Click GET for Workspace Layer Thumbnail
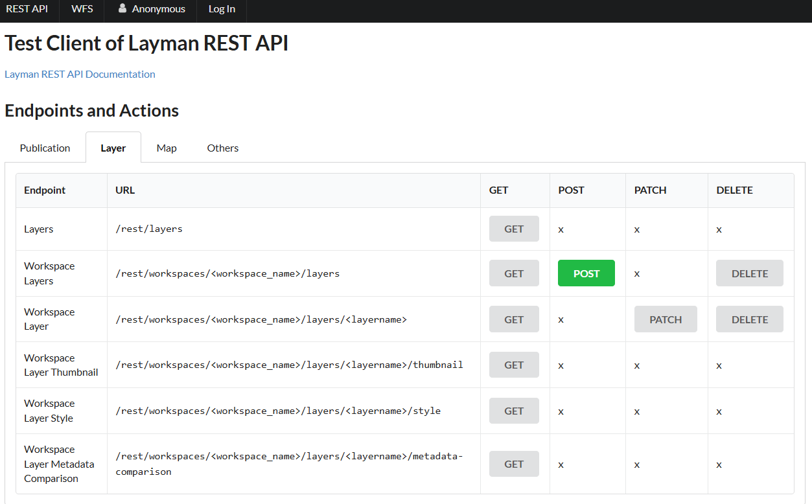Screen dimensions: 812x504 coord(513,364)
